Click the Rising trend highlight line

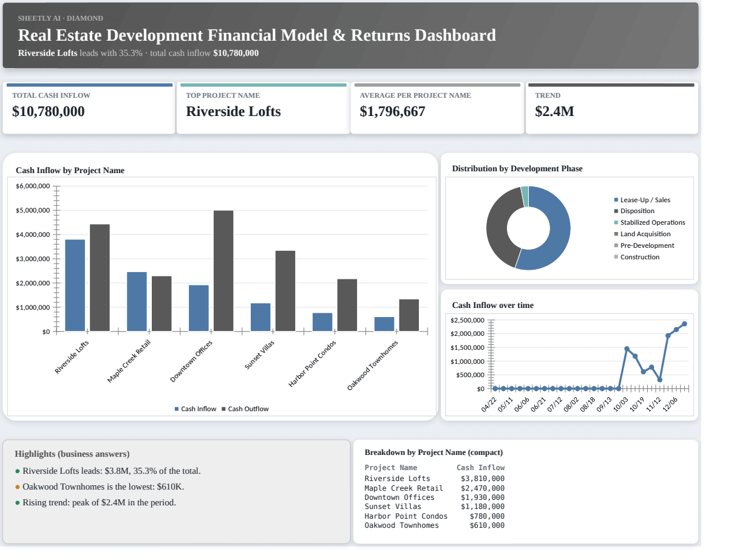coord(96,502)
